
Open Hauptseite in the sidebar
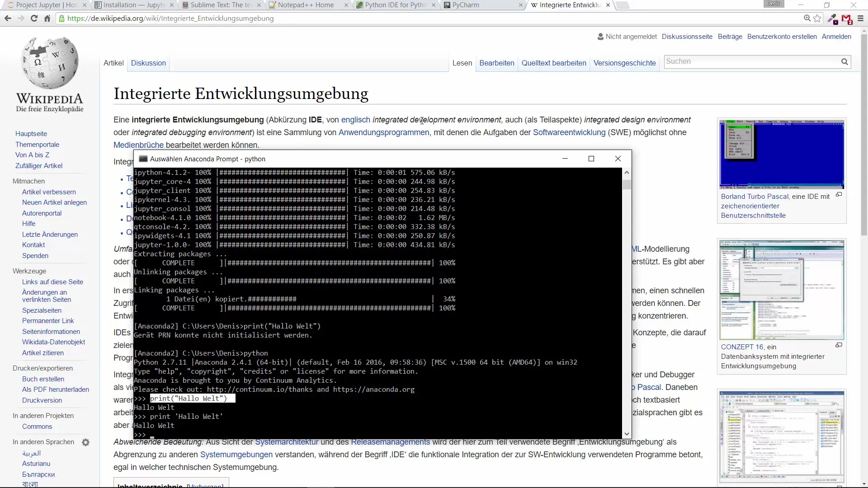point(31,134)
